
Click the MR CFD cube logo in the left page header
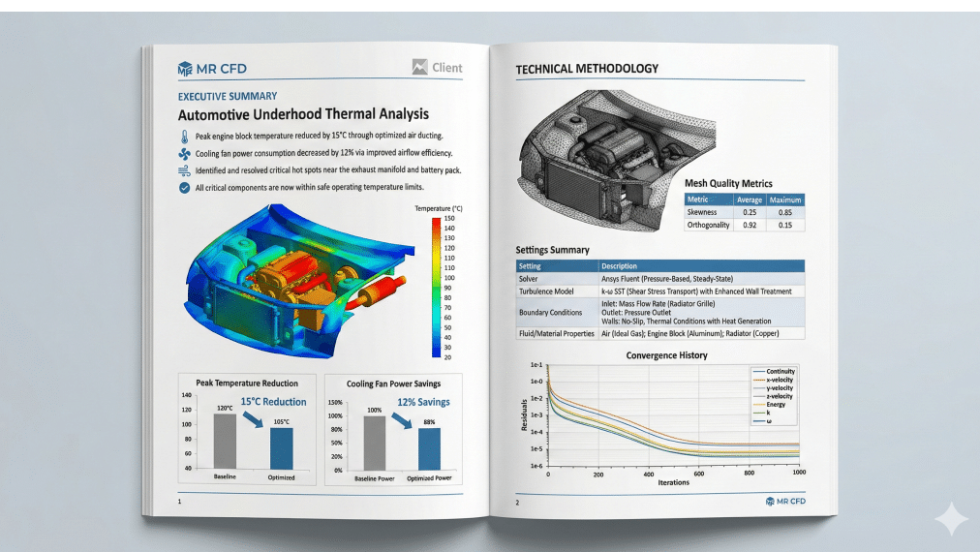tap(186, 68)
